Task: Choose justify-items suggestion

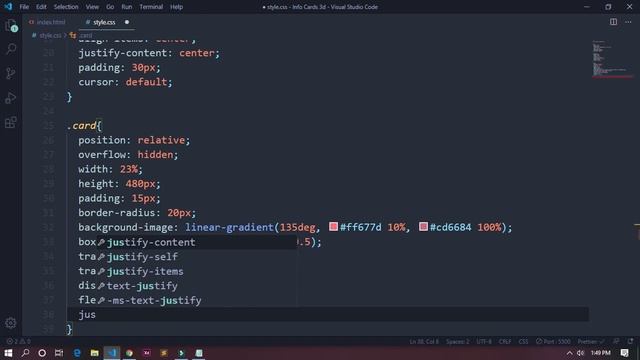Action: (197, 271)
